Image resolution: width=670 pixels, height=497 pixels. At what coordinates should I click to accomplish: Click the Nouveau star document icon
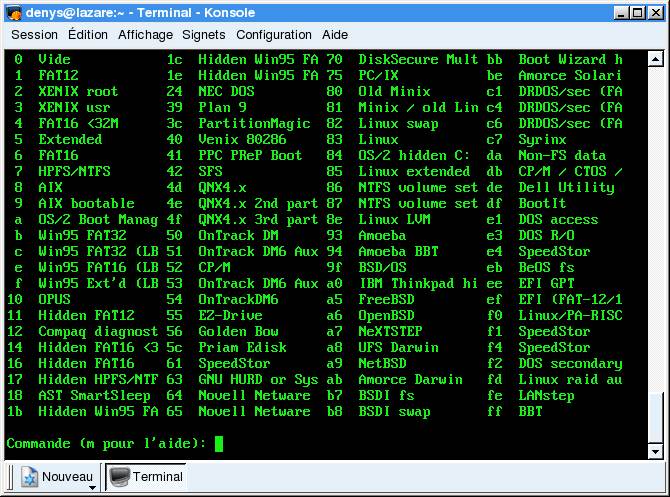pyautogui.click(x=30, y=477)
